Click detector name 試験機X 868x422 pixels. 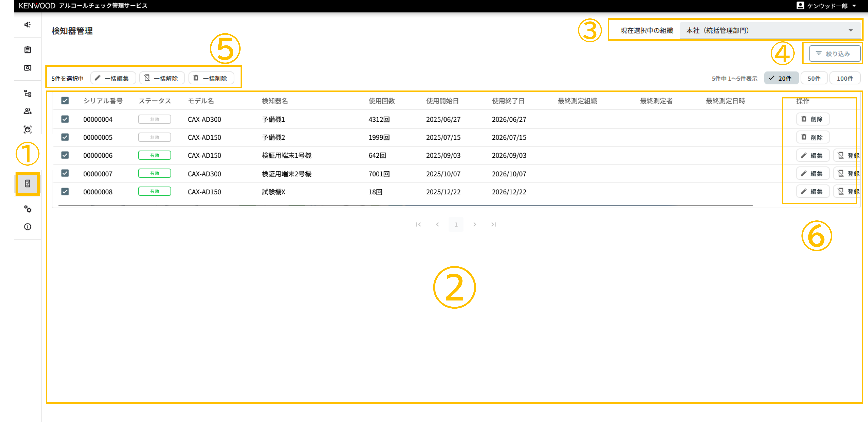(x=273, y=192)
